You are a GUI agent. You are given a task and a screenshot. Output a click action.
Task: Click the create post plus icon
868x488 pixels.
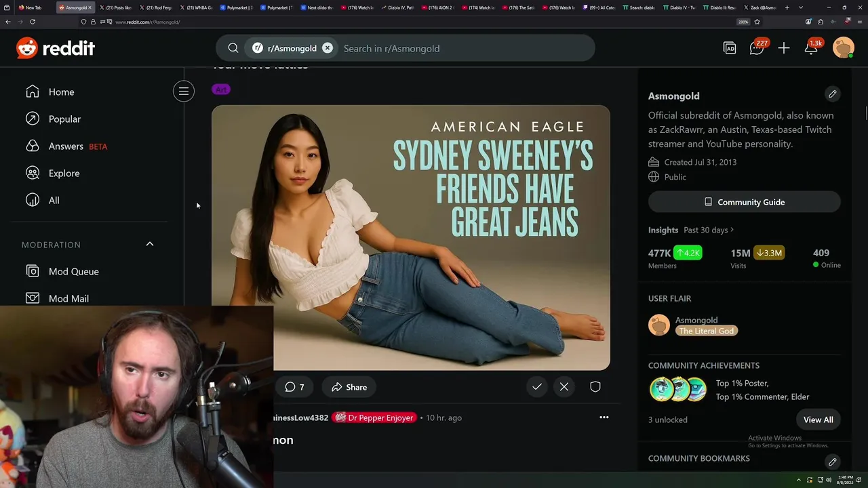(x=784, y=48)
